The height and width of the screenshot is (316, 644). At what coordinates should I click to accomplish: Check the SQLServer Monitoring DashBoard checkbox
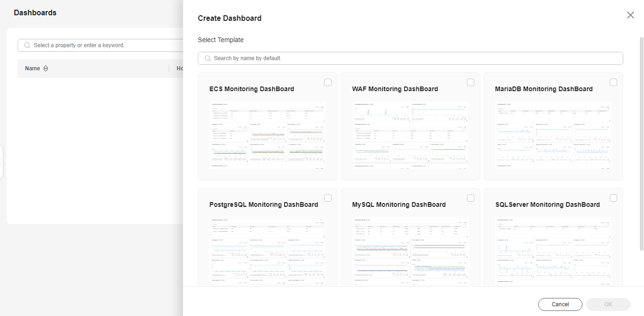613,198
